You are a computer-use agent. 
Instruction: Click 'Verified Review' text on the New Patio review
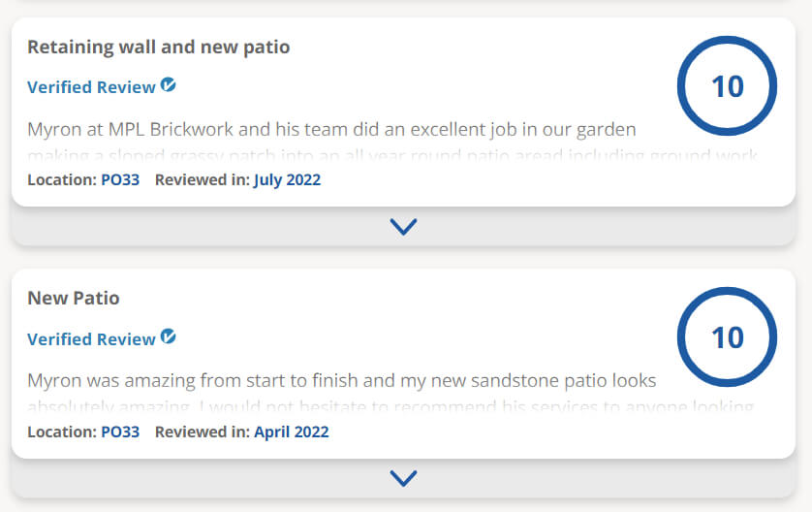pyautogui.click(x=91, y=339)
